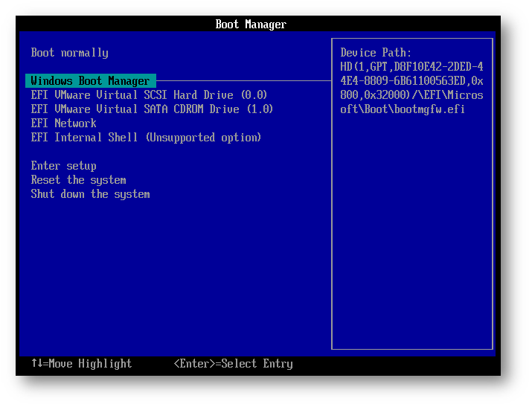Choose EFI Internal Shell (Unsupported option)

[x=146, y=138]
